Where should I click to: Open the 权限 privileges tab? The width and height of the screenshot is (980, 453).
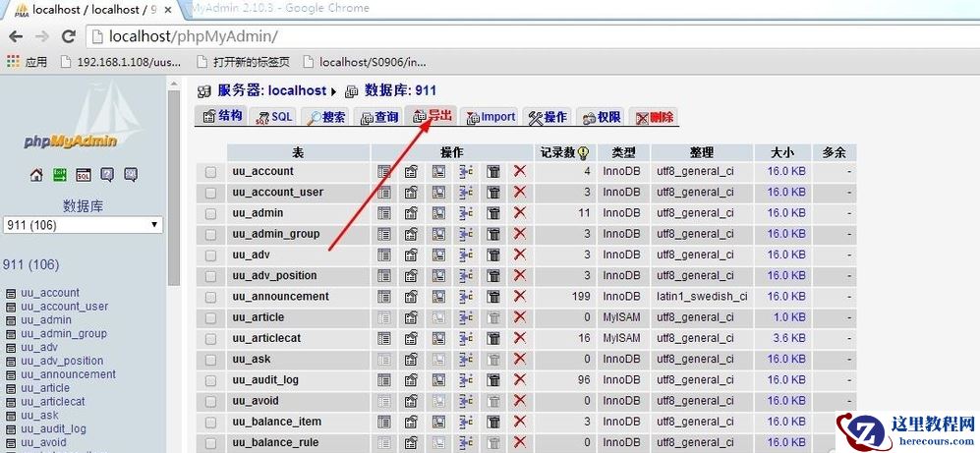tap(602, 117)
